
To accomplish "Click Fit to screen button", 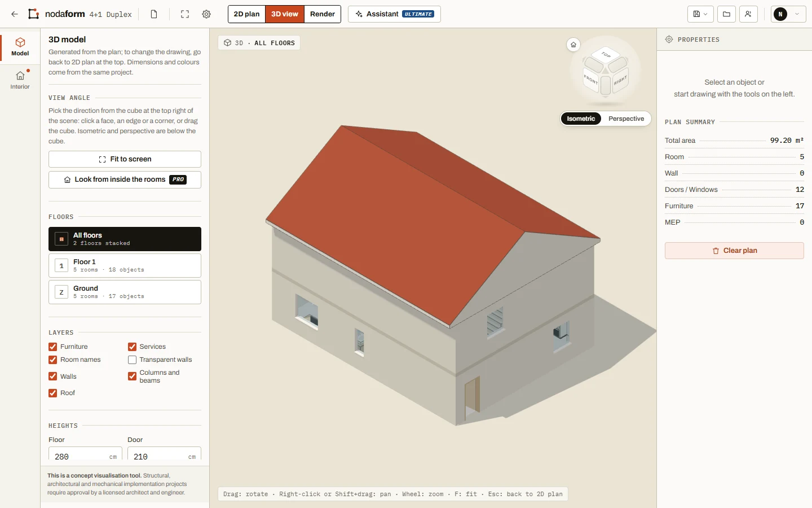I will click(125, 159).
